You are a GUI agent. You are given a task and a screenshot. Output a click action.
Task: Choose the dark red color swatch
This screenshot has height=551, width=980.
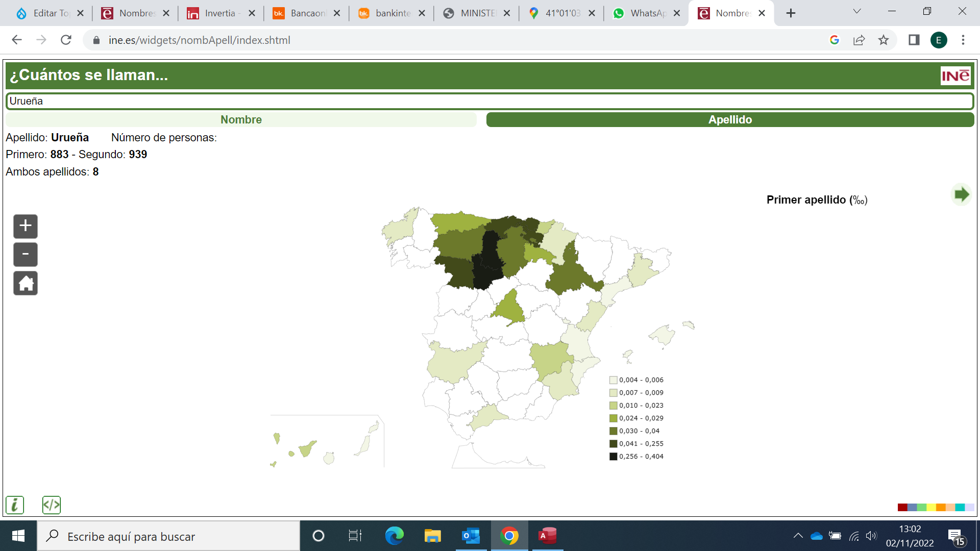(x=902, y=507)
